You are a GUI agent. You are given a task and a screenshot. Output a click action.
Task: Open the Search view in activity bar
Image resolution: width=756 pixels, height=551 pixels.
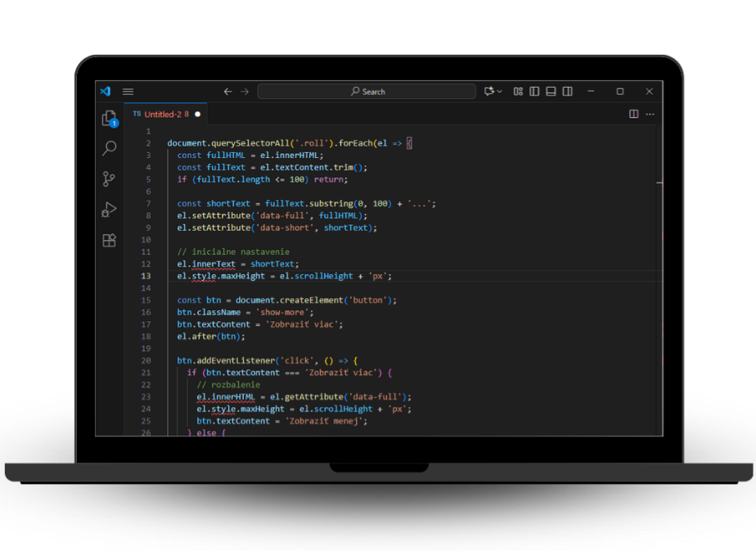tap(109, 148)
